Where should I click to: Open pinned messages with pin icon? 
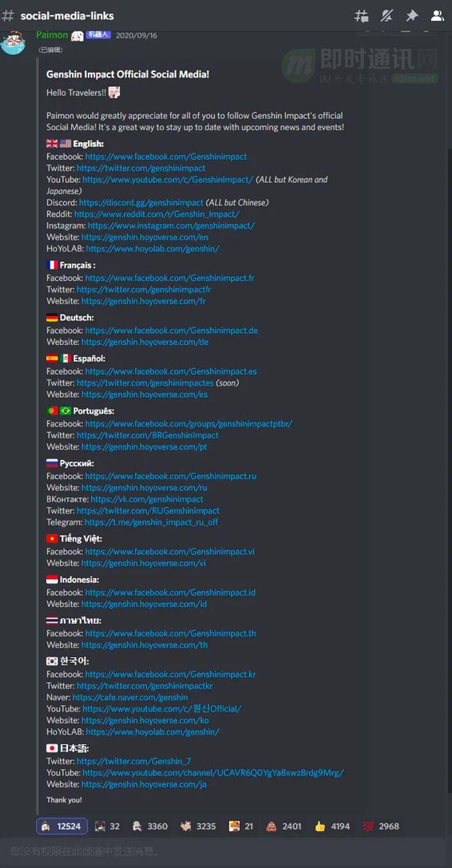pos(411,15)
